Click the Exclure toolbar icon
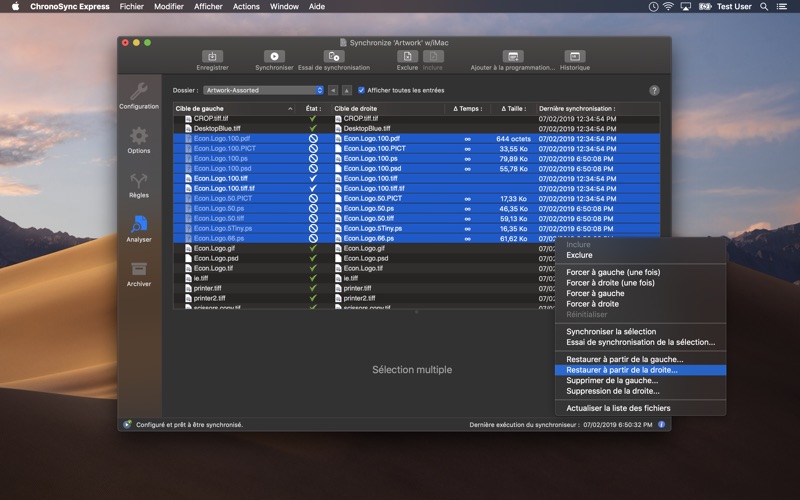Viewport: 800px width, 500px height. pyautogui.click(x=407, y=57)
